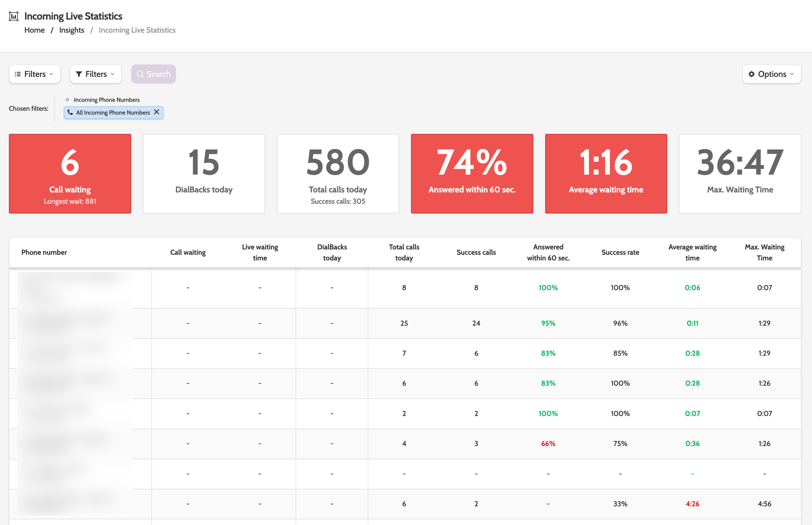The width and height of the screenshot is (812, 525).
Task: Click the funnel filter icon
Action: [x=79, y=74]
